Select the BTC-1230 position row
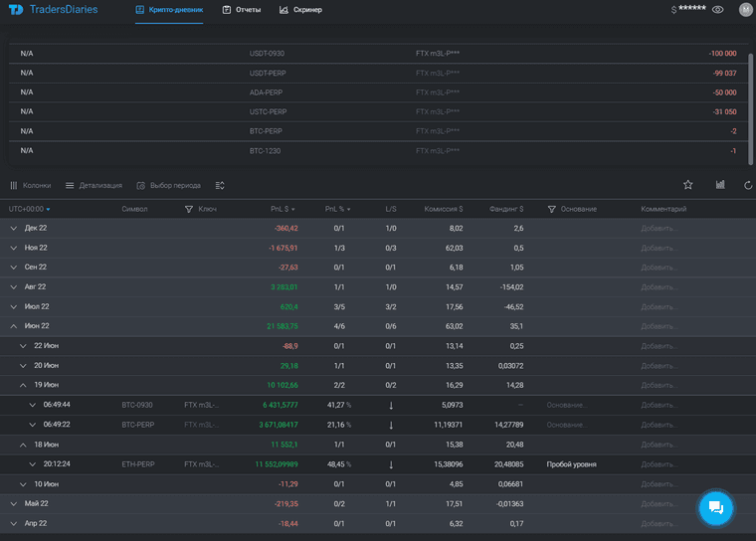 click(x=378, y=151)
